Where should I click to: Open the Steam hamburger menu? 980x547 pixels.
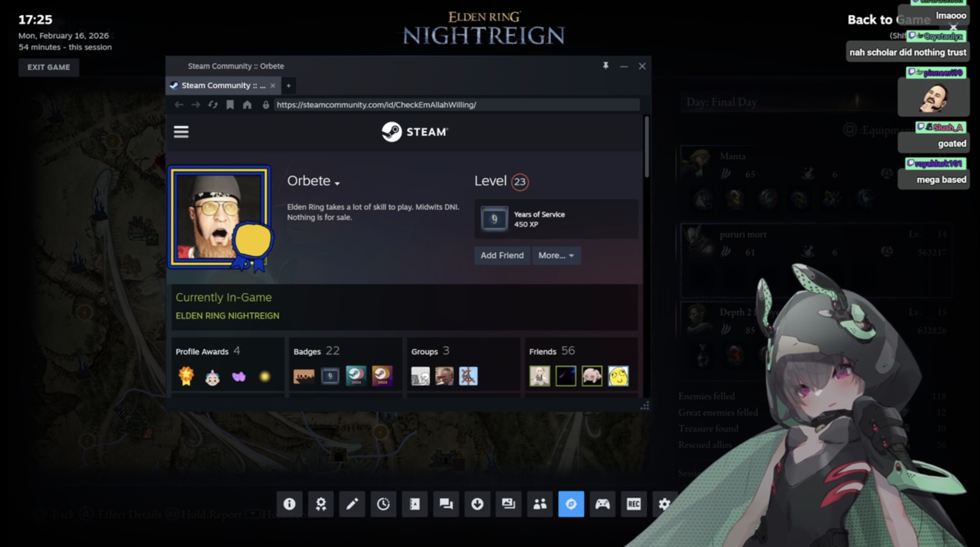[181, 132]
